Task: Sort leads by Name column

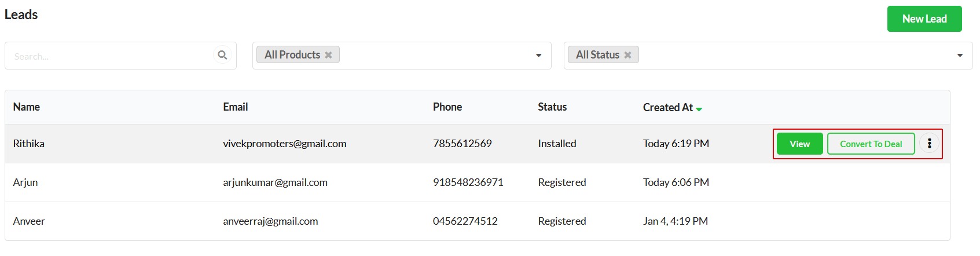Action: (27, 107)
